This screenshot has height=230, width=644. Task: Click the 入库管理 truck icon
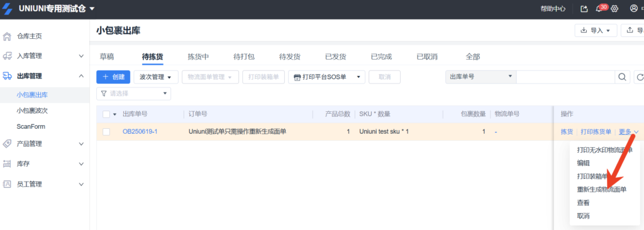click(x=7, y=55)
